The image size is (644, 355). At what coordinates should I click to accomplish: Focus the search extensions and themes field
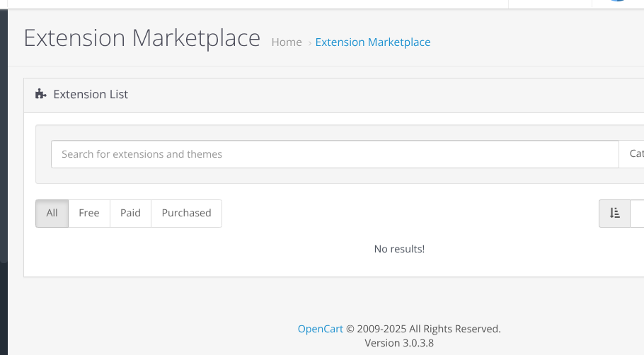pos(335,154)
